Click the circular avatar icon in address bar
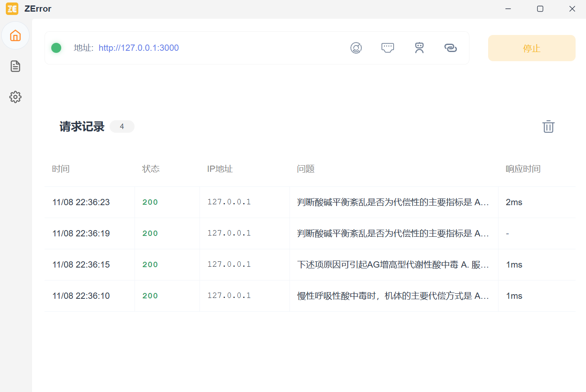 356,48
